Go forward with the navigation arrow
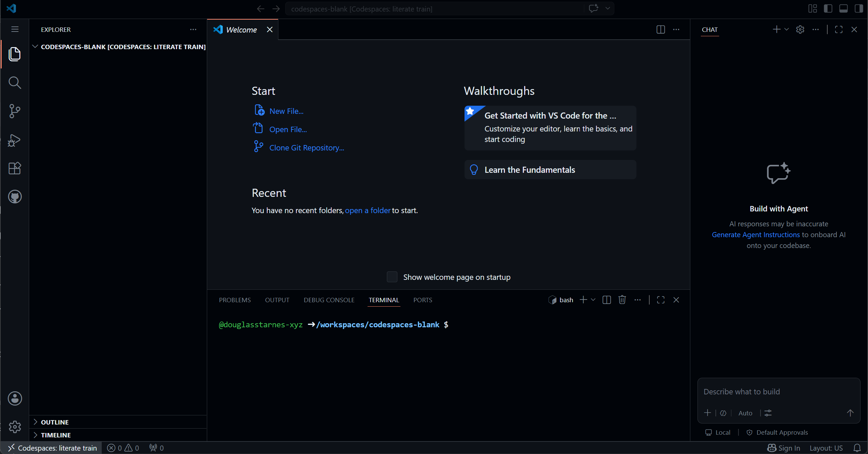This screenshot has width=868, height=454. (276, 9)
